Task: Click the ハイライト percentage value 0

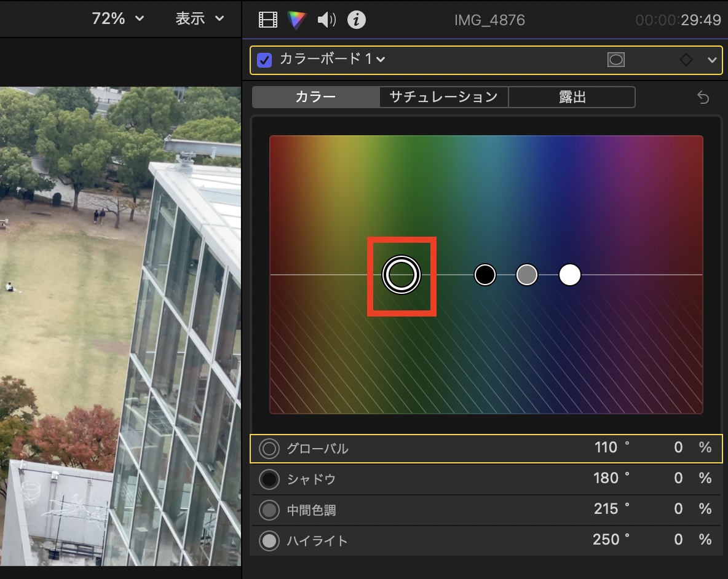Action: coord(678,540)
